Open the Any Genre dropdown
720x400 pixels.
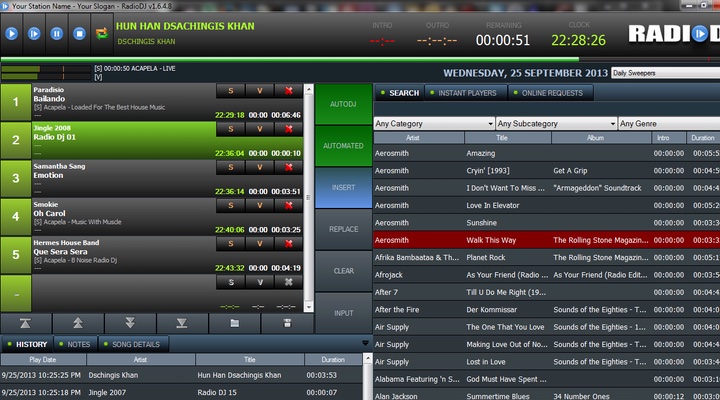click(x=669, y=124)
